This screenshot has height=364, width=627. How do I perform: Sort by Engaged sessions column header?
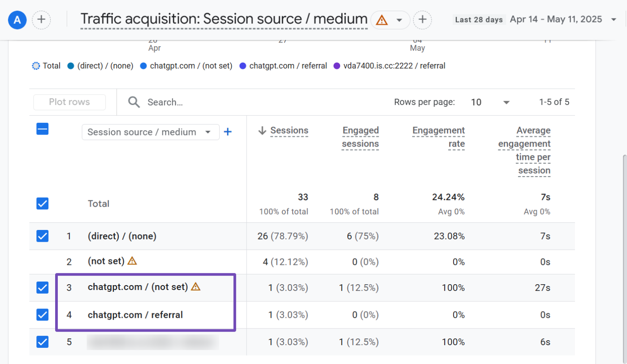coord(360,137)
